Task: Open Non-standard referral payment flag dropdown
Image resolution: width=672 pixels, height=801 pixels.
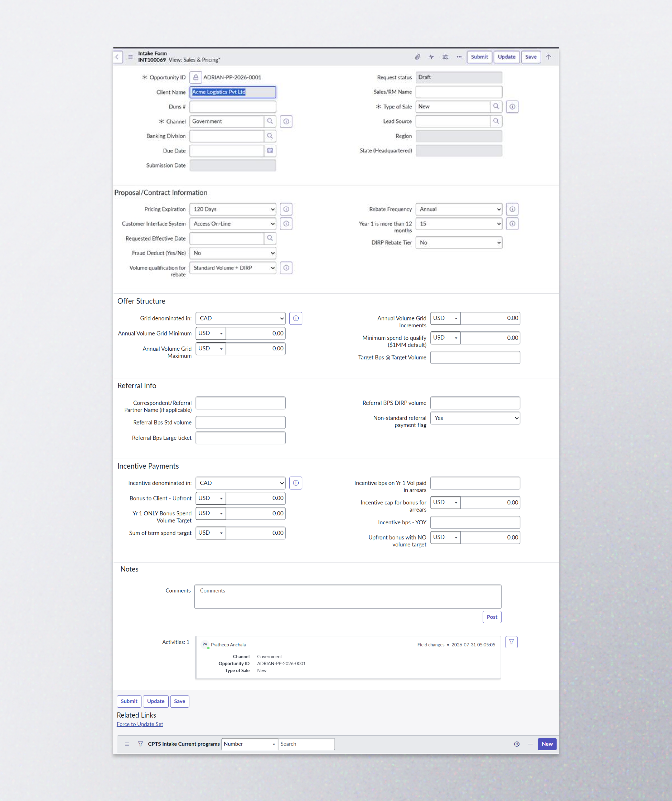Action: click(x=475, y=418)
